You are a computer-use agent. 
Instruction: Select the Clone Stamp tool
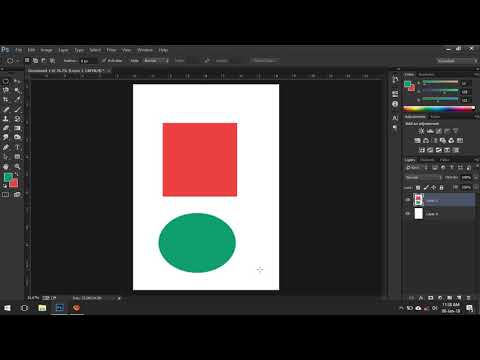6,119
